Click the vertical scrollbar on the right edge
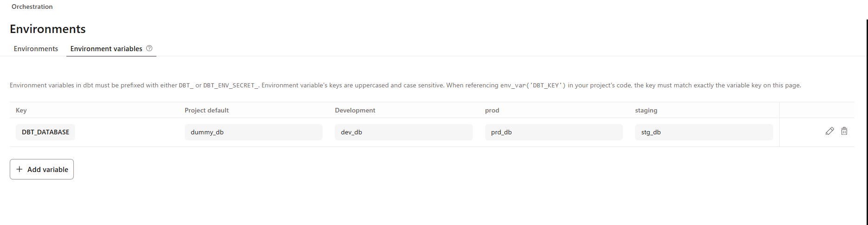868x225 pixels. click(x=867, y=122)
